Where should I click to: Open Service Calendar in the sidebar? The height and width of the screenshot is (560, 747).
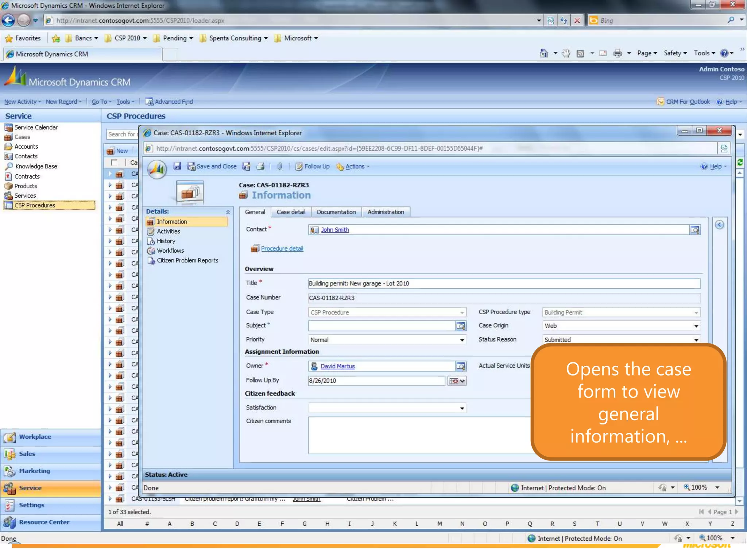(x=36, y=127)
